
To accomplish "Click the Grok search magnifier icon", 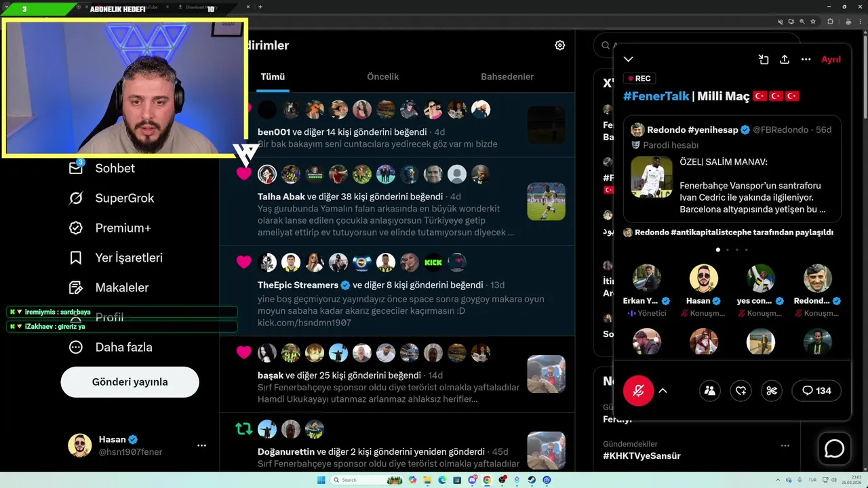I will coord(605,45).
